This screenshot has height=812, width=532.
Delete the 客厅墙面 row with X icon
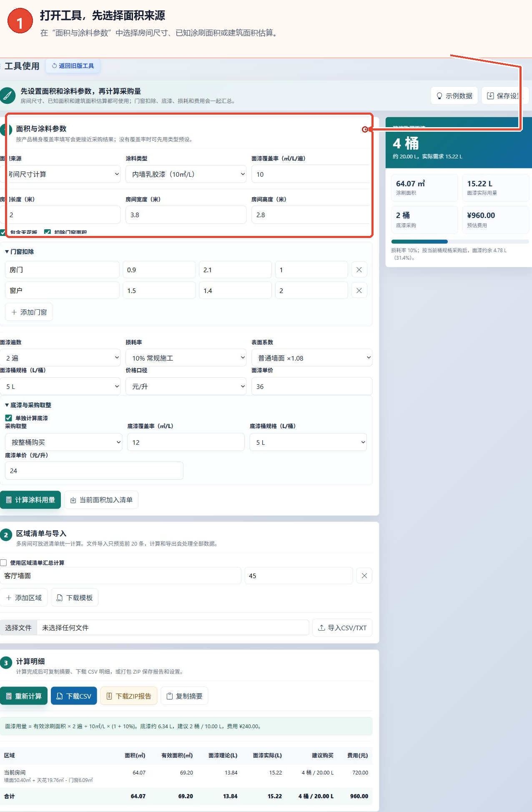364,576
